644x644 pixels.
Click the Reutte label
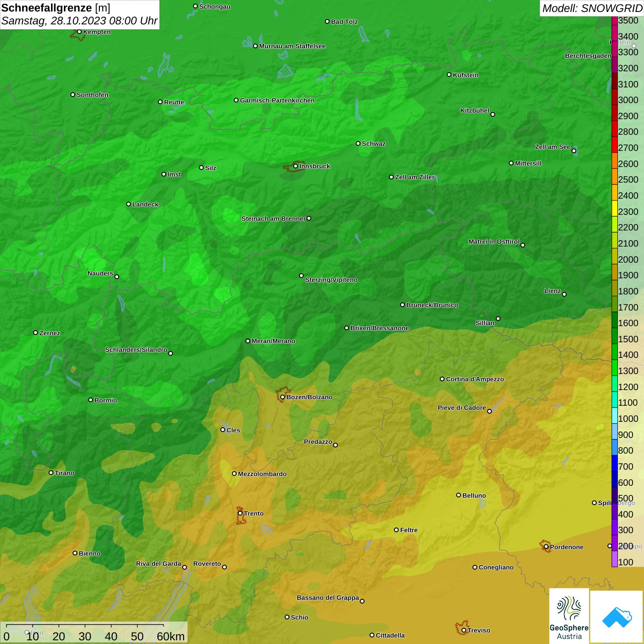(174, 102)
